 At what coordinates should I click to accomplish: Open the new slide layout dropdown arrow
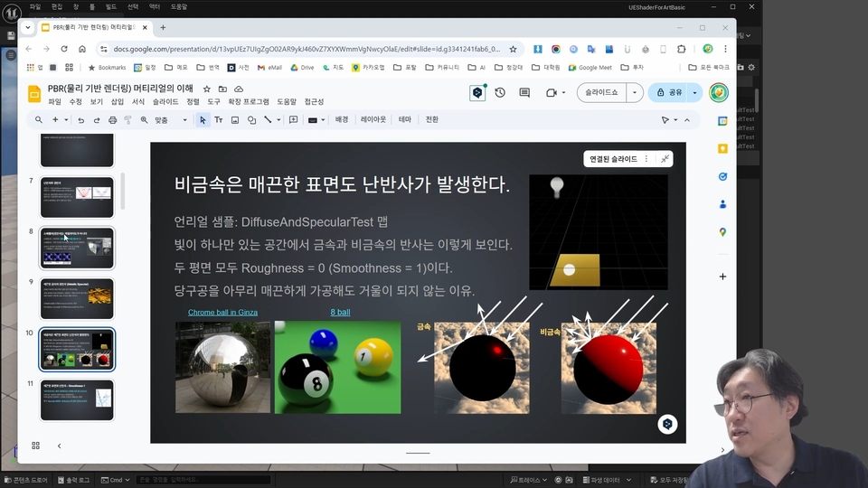66,119
